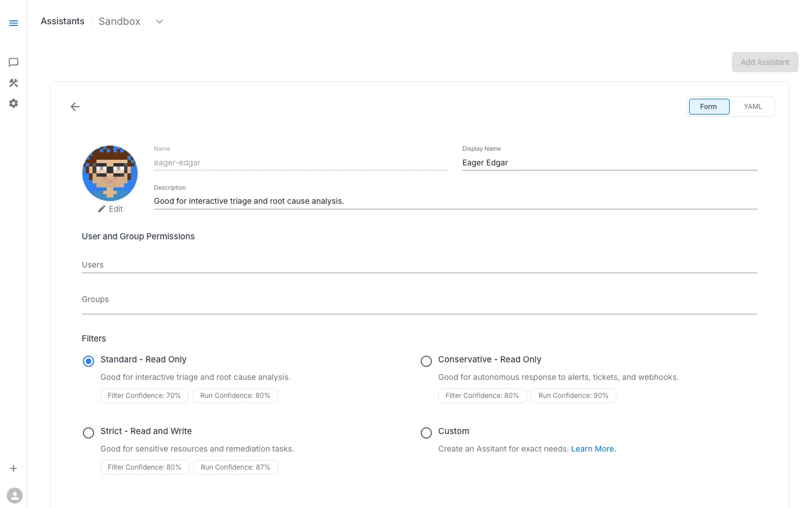
Task: Open the hamburger menu in the sidebar
Action: click(14, 23)
